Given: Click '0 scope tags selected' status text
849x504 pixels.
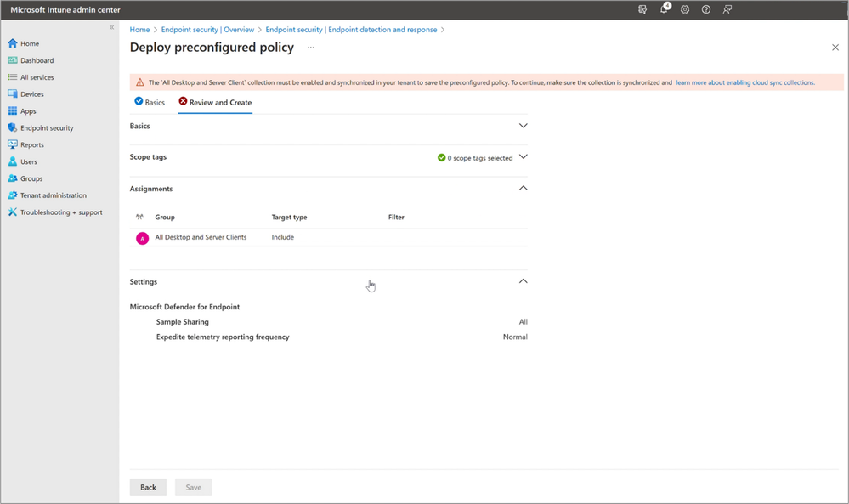Looking at the screenshot, I should pyautogui.click(x=479, y=158).
